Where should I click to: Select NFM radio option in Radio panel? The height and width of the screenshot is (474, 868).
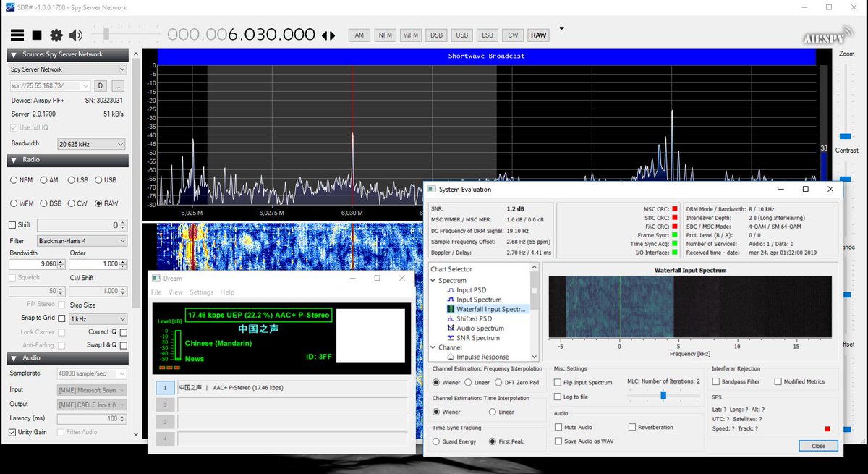[x=21, y=180]
